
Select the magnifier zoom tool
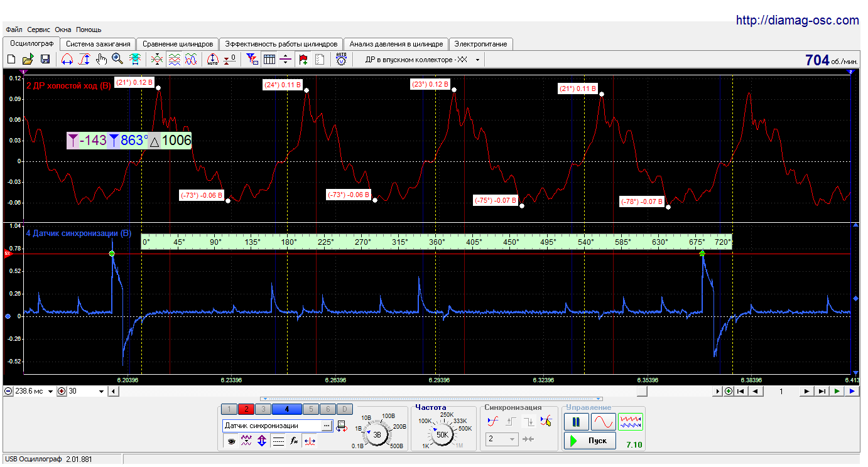point(117,60)
